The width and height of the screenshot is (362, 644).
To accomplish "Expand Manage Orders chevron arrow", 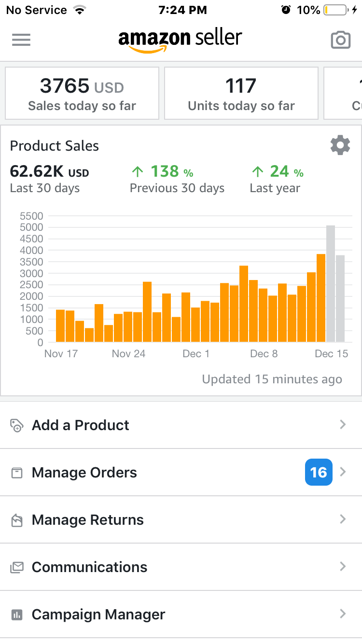I will (x=343, y=472).
